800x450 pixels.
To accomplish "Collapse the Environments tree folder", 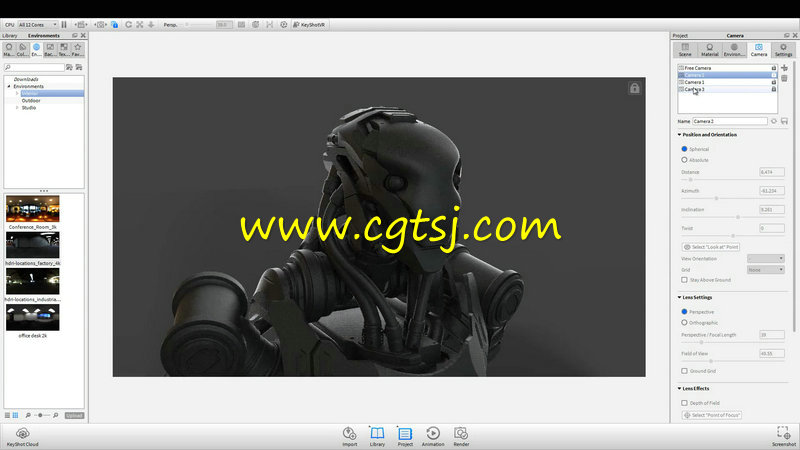I will click(9, 86).
